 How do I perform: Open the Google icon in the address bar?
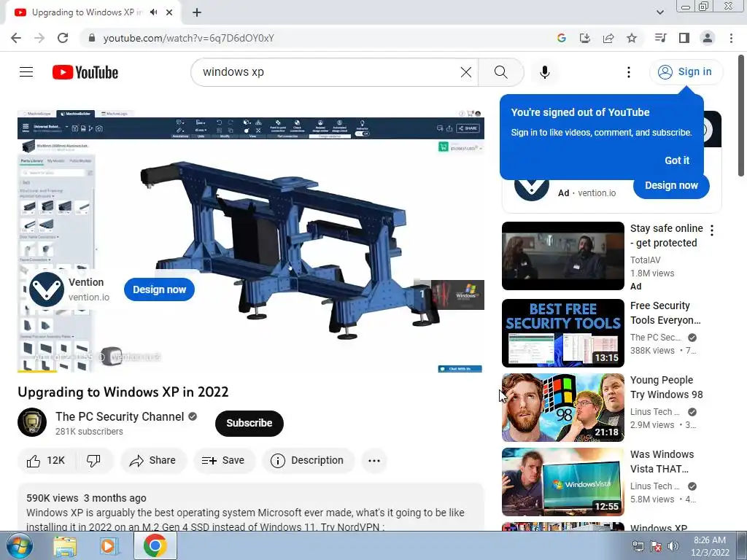[x=561, y=38]
